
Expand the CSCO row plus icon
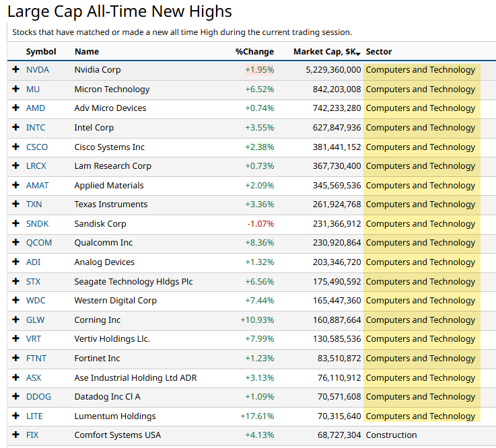point(16,147)
